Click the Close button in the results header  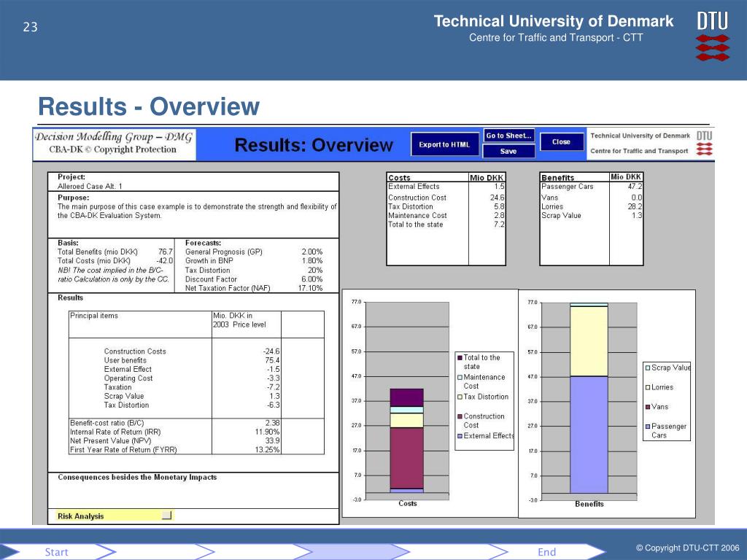(x=561, y=141)
